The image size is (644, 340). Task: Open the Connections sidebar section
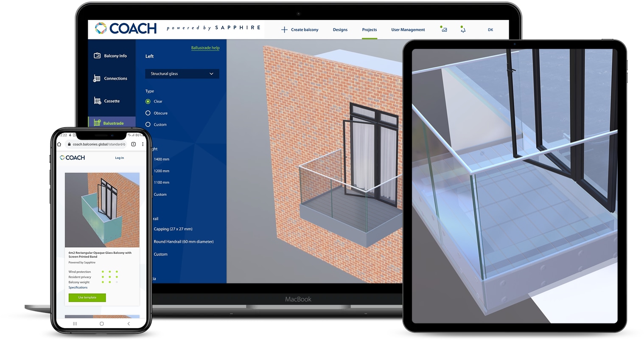point(112,79)
